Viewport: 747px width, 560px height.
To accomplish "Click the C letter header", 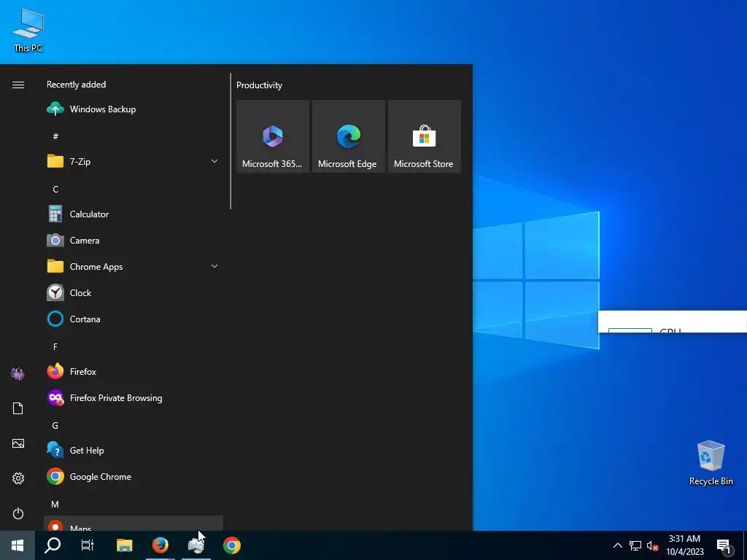I will [55, 189].
